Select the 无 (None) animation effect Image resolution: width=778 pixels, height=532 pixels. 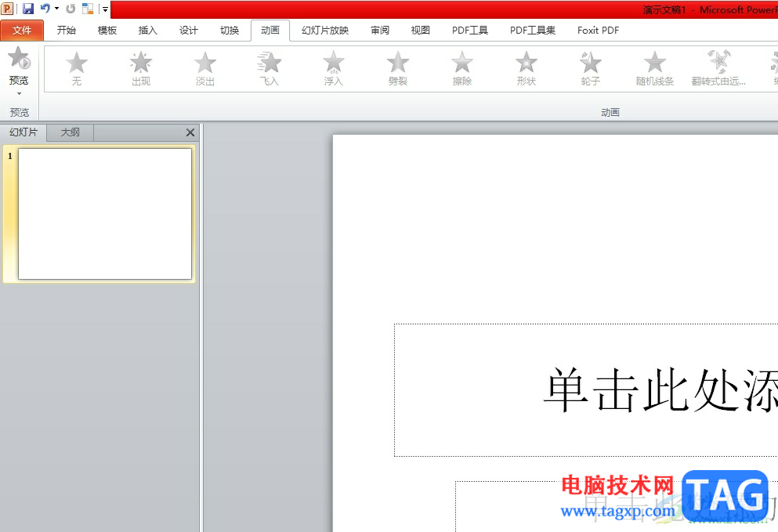pos(77,68)
